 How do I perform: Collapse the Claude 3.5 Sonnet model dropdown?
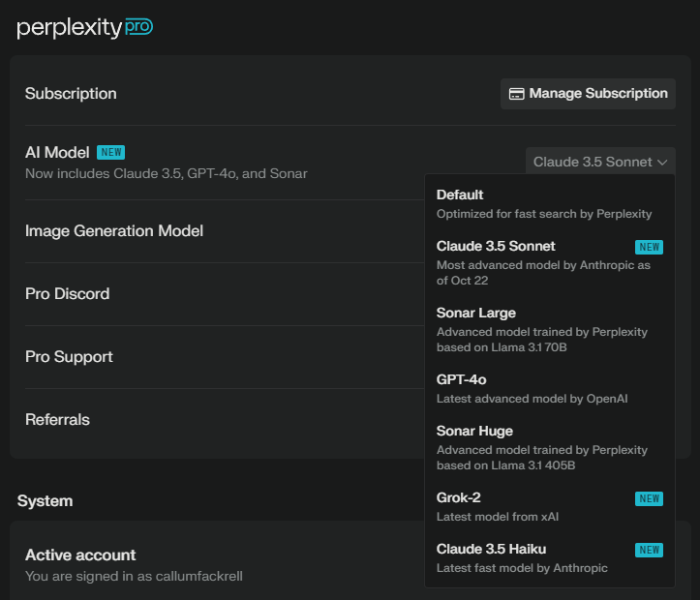(x=600, y=162)
